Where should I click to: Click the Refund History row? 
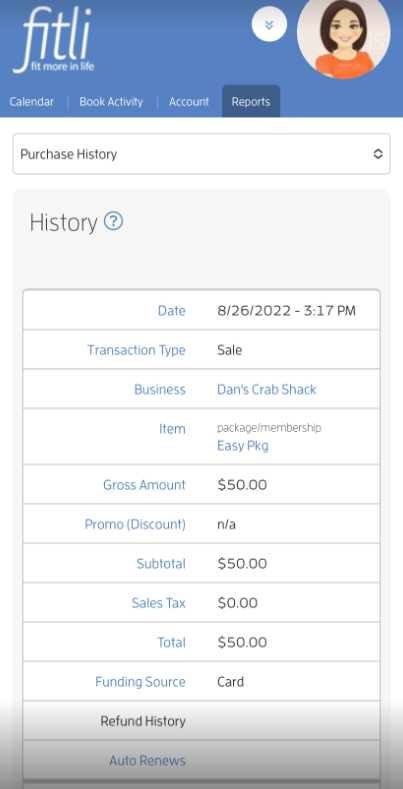(201, 721)
